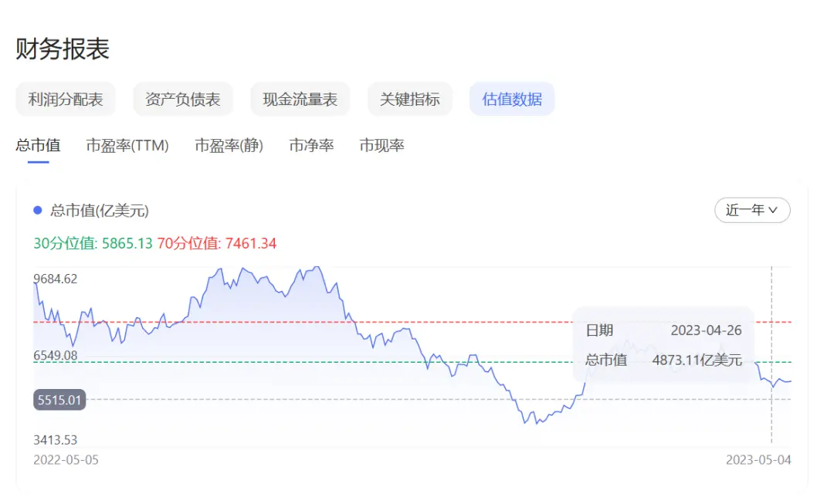Image resolution: width=834 pixels, height=504 pixels.
Task: Click the chevron arrow beside 近一年
Action: coord(774,210)
